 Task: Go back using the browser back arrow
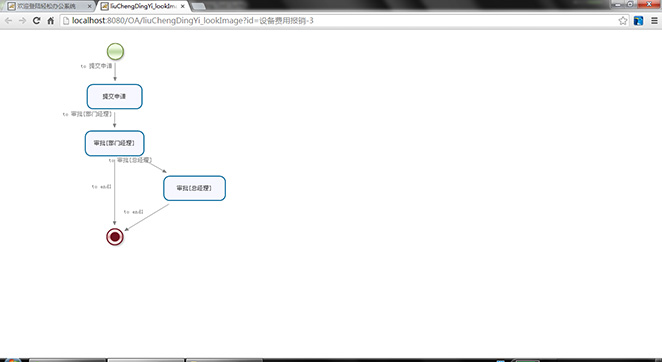click(8, 21)
